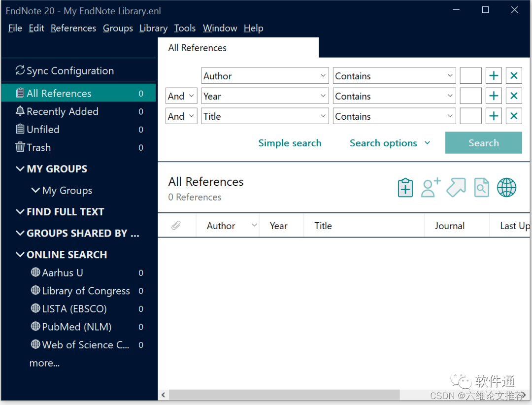Open the Contains dropdown in the Title row
This screenshot has height=405, width=532.
pyautogui.click(x=394, y=116)
